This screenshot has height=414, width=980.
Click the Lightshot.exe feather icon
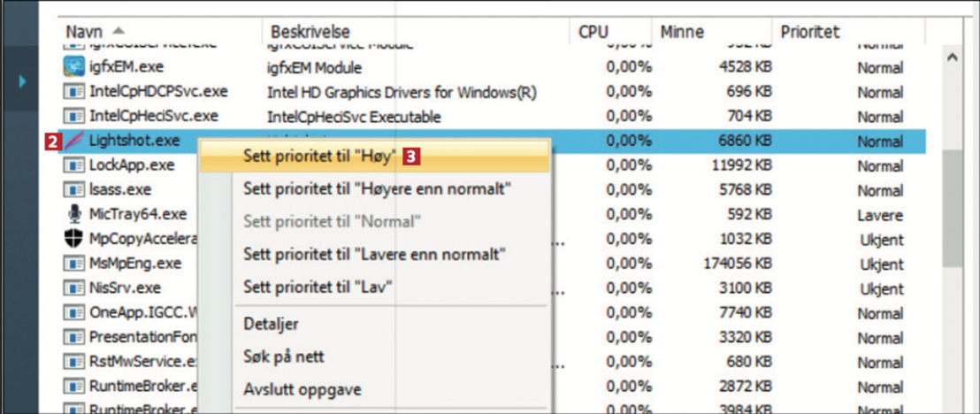(73, 141)
